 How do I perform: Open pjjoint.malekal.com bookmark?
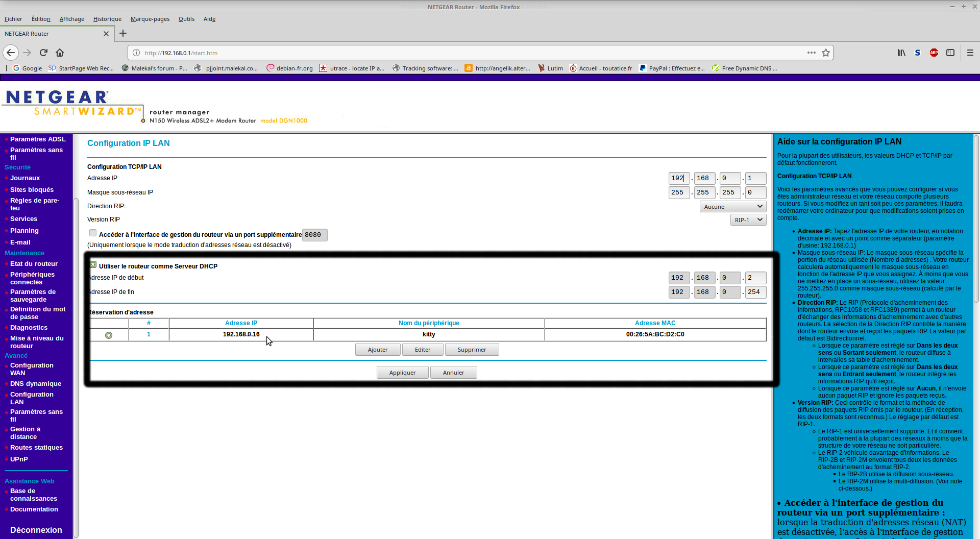pyautogui.click(x=226, y=68)
